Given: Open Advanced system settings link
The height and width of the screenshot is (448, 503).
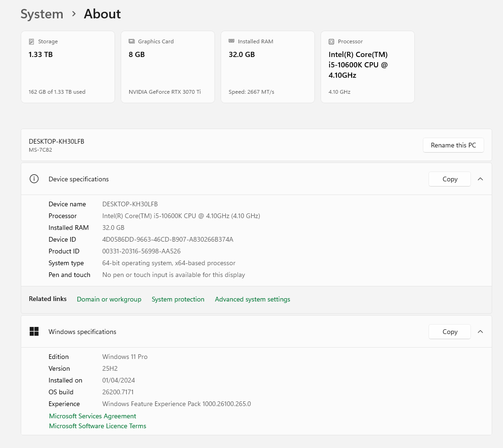Looking at the screenshot, I should pos(252,299).
